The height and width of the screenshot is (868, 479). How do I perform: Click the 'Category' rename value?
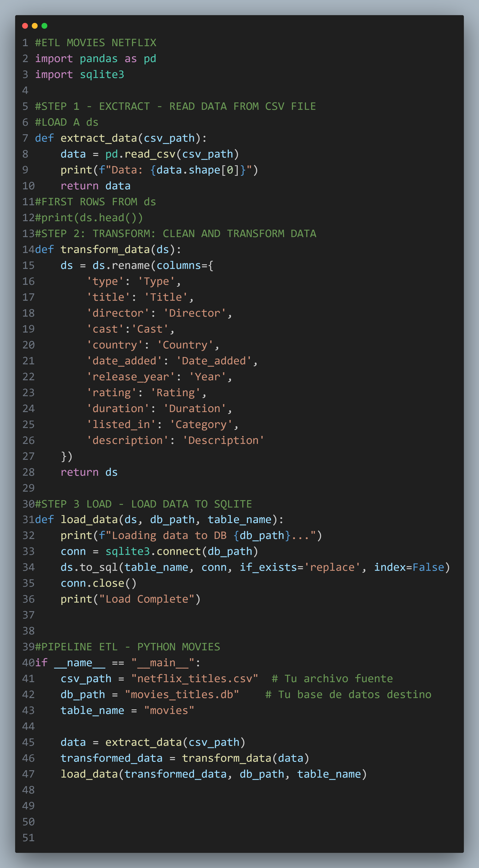click(x=201, y=424)
